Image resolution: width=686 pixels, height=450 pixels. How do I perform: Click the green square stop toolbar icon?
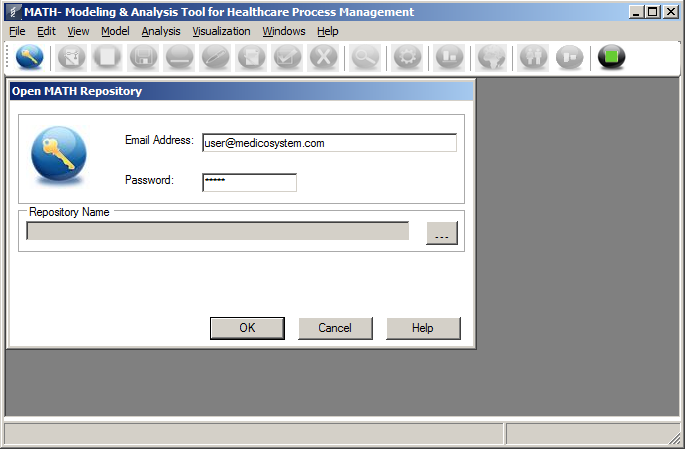[x=611, y=57]
